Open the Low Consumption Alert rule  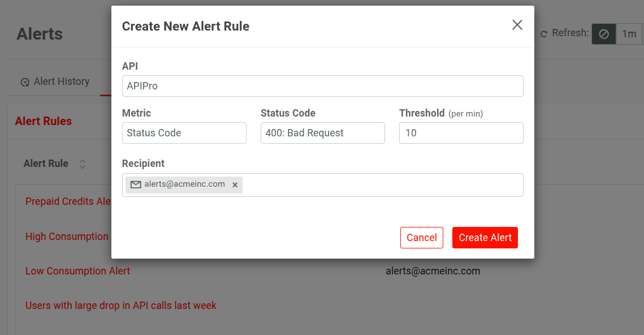tap(77, 271)
